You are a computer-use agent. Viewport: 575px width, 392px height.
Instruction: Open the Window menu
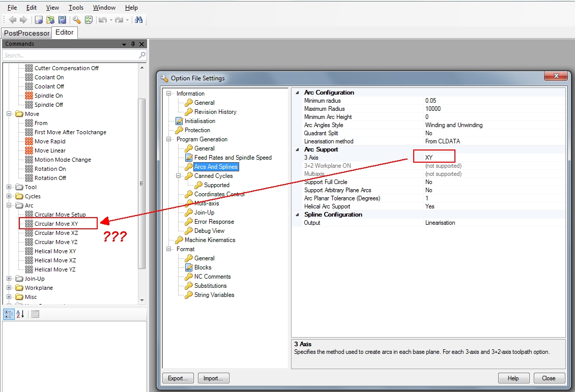point(104,7)
